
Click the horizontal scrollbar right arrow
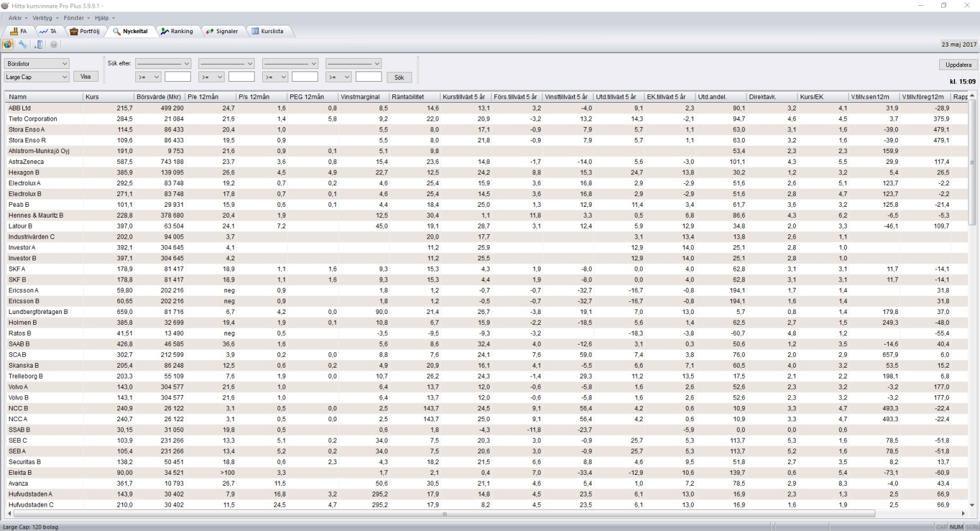pyautogui.click(x=963, y=513)
